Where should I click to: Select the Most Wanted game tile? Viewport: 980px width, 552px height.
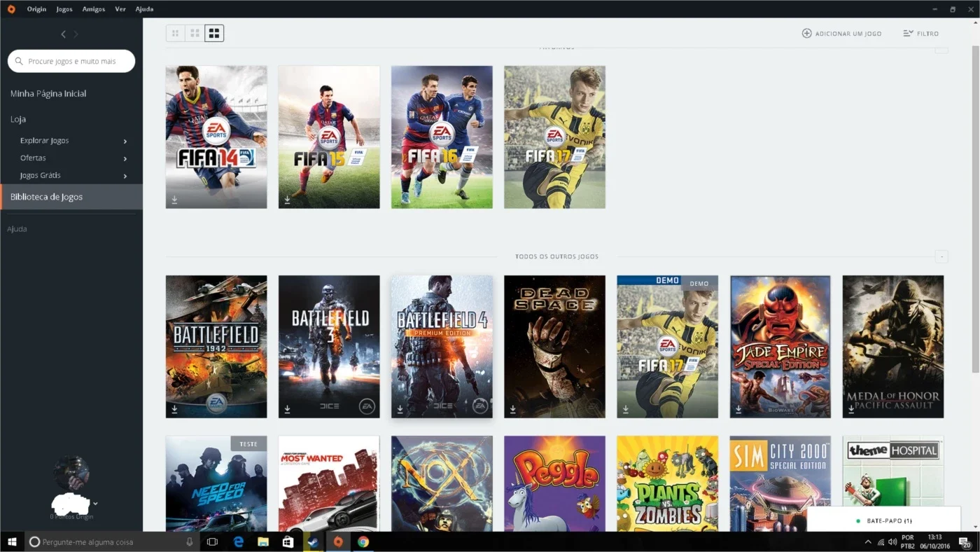tap(329, 483)
